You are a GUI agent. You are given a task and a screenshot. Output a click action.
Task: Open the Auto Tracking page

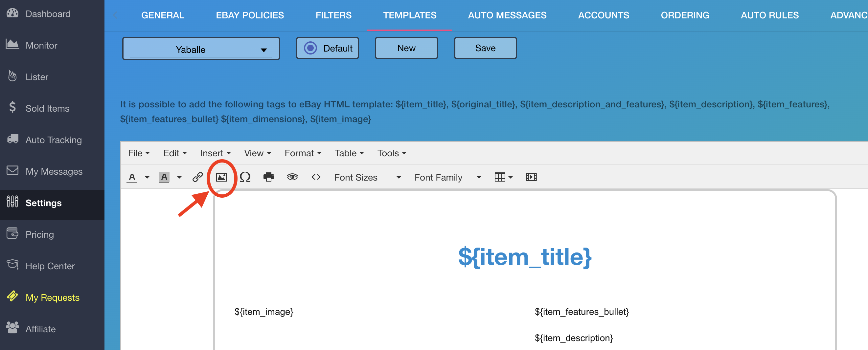pos(54,140)
